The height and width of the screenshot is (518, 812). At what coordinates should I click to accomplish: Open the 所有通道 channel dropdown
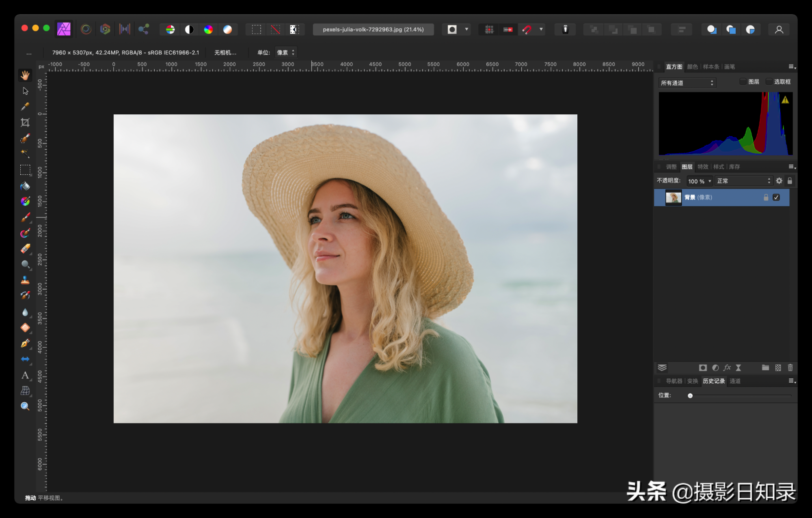click(x=687, y=83)
